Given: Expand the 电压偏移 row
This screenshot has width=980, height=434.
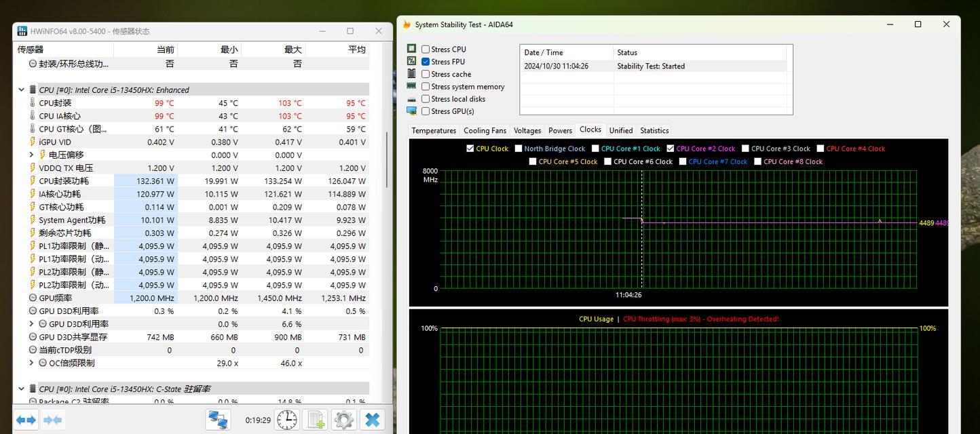Looking at the screenshot, I should click(31, 155).
